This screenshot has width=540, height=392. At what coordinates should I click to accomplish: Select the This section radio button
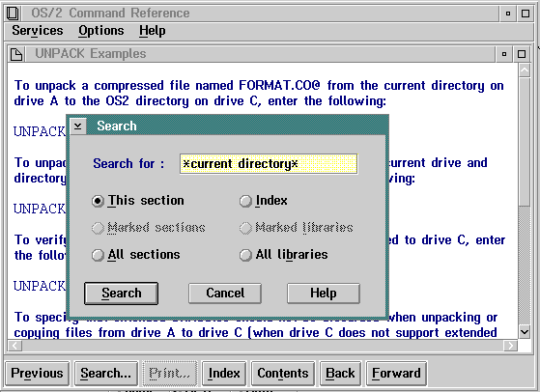point(98,201)
